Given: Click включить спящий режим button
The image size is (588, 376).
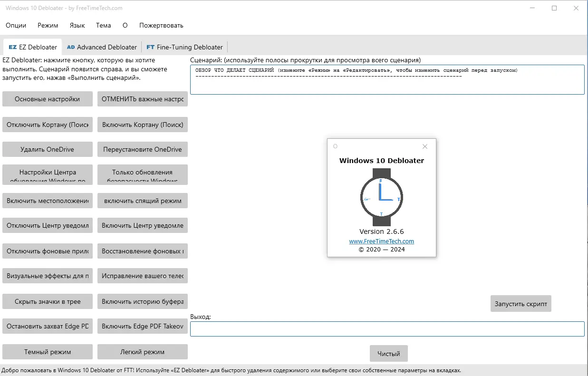Looking at the screenshot, I should pos(143,201).
